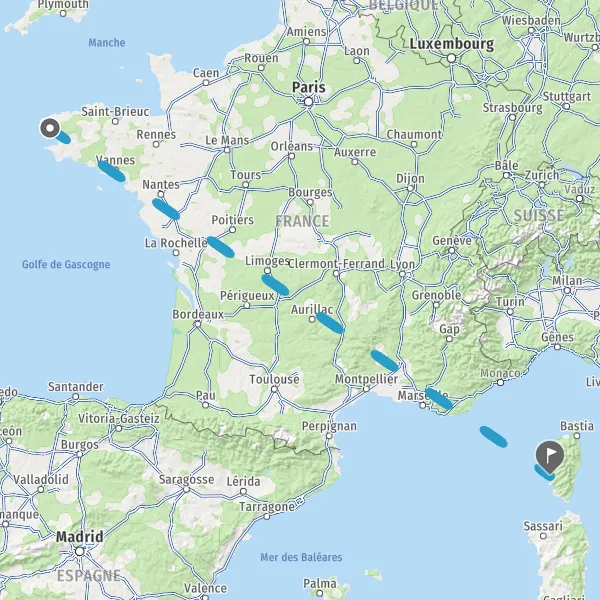
Task: Click the route dash over the Mediterranean
Action: click(494, 437)
